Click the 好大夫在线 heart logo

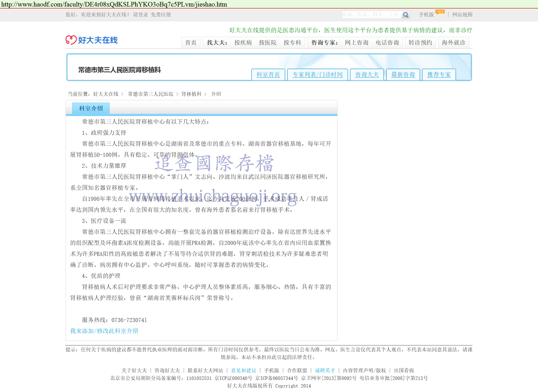click(x=92, y=40)
